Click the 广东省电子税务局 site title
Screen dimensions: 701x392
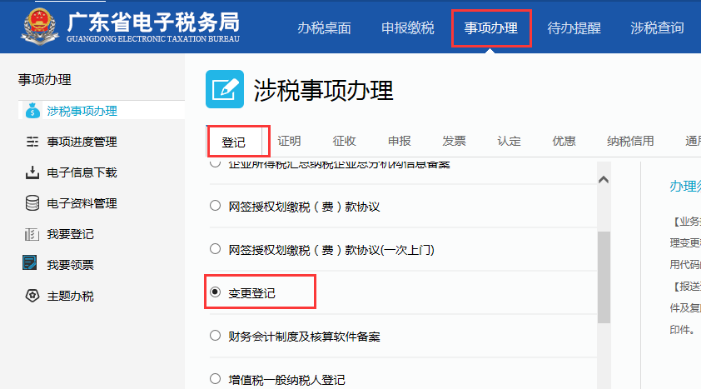click(x=153, y=22)
